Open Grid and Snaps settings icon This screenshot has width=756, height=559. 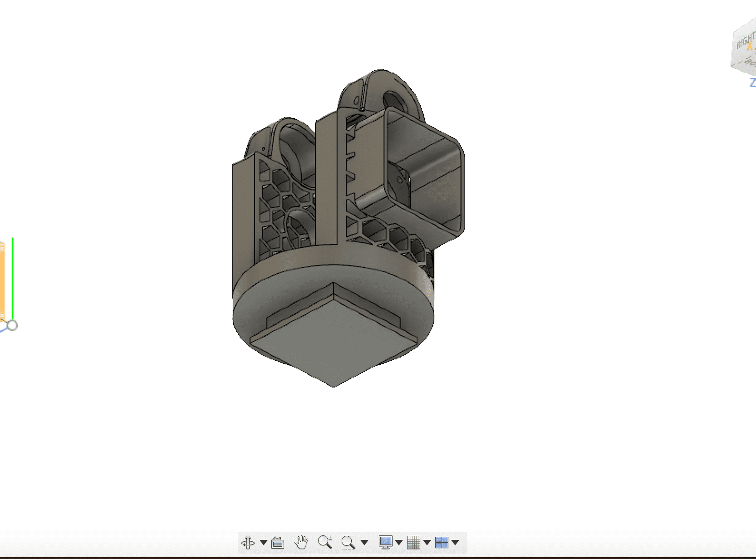click(413, 542)
